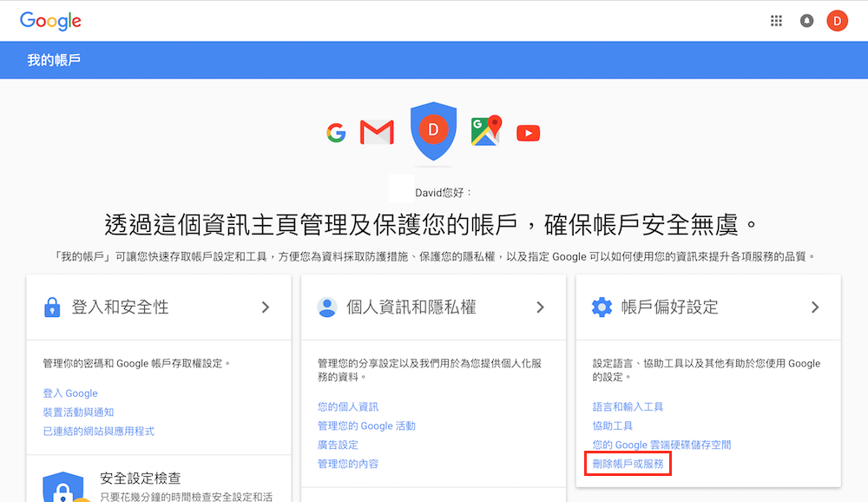Click the Google Maps pin icon
868x502 pixels.
click(486, 131)
